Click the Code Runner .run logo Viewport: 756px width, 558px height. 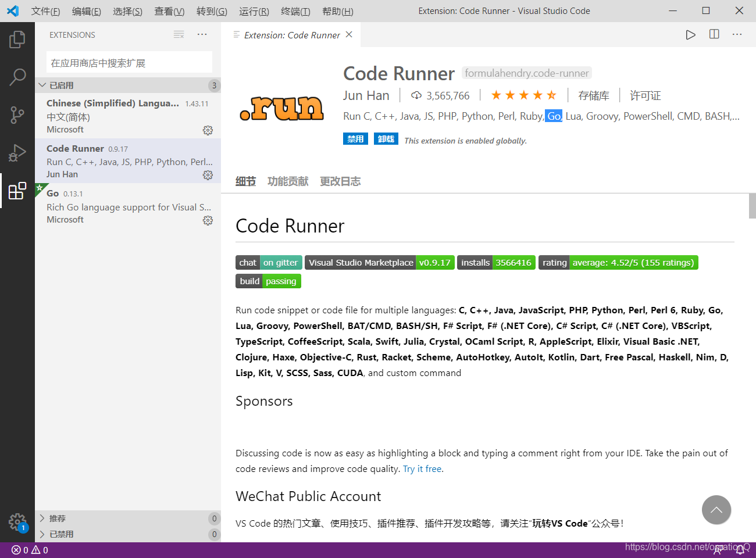[x=281, y=108]
